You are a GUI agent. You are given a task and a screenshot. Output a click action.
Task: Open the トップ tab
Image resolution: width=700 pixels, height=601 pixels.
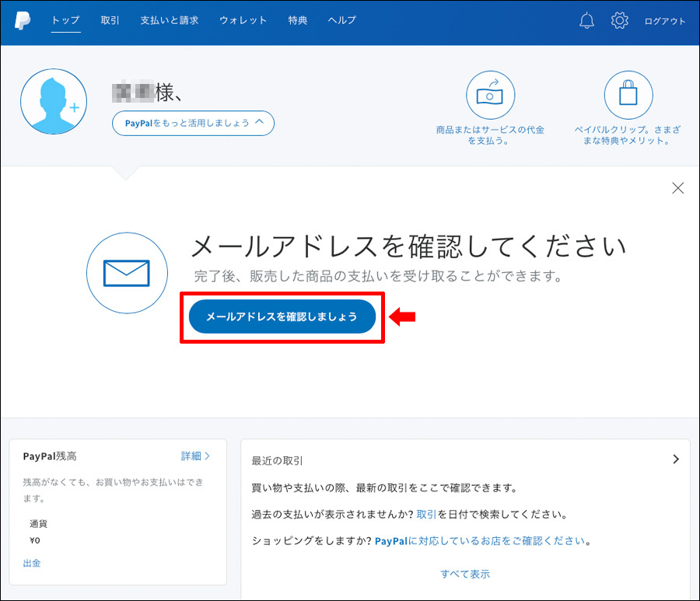click(x=65, y=20)
